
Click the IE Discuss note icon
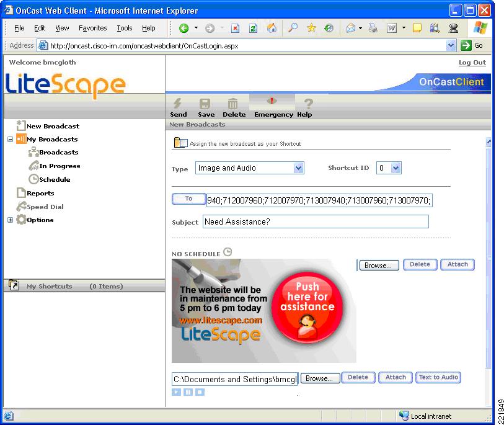pyautogui.click(x=417, y=29)
